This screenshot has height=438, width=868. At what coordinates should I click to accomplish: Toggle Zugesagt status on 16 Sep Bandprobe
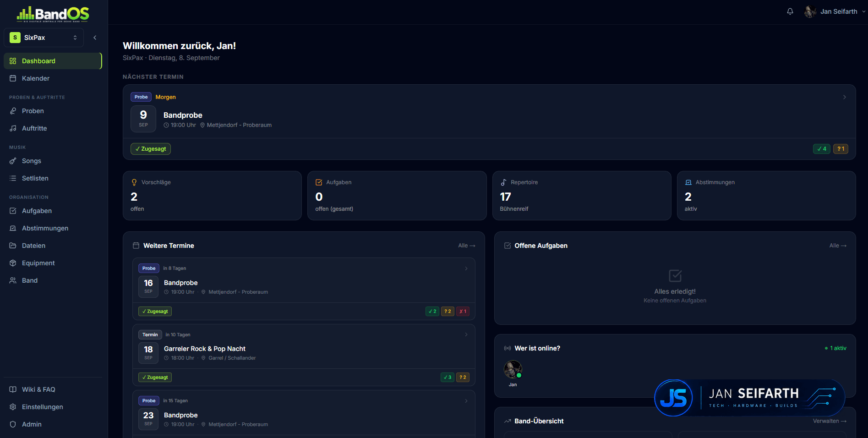pyautogui.click(x=155, y=312)
